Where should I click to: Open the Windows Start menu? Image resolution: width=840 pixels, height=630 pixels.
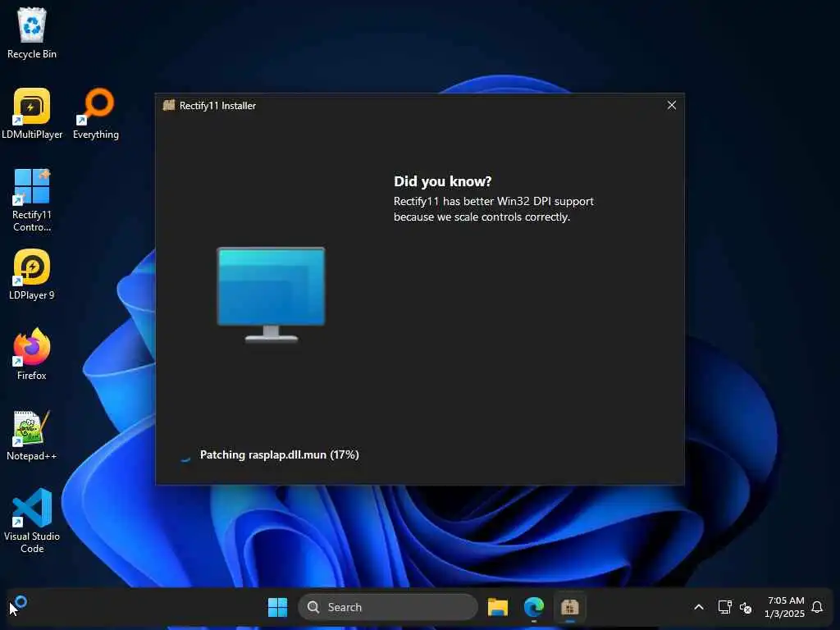coord(277,607)
